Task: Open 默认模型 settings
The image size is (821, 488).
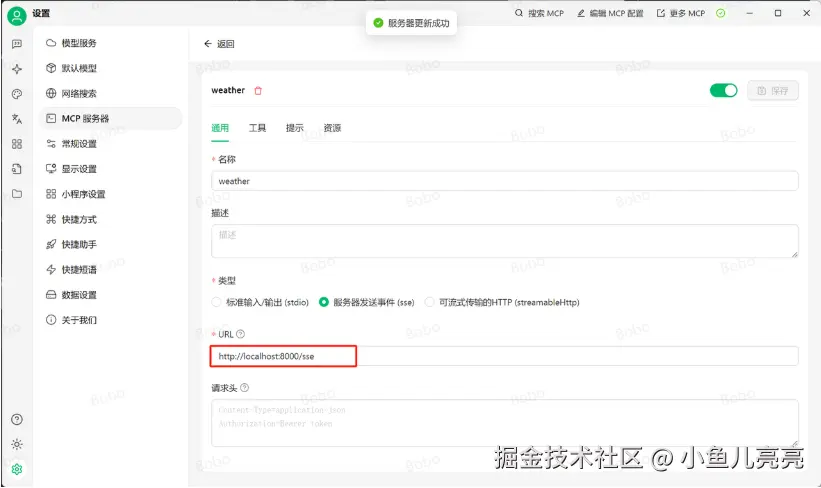Action: (x=110, y=68)
